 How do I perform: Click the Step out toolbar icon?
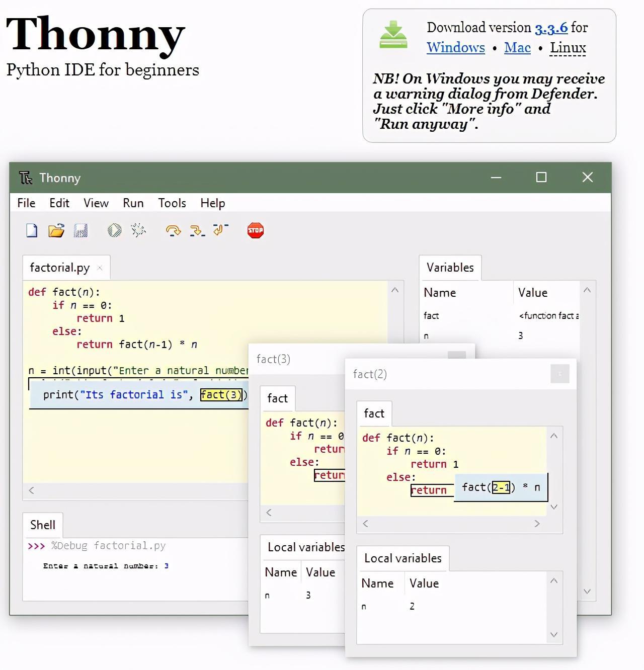(220, 230)
